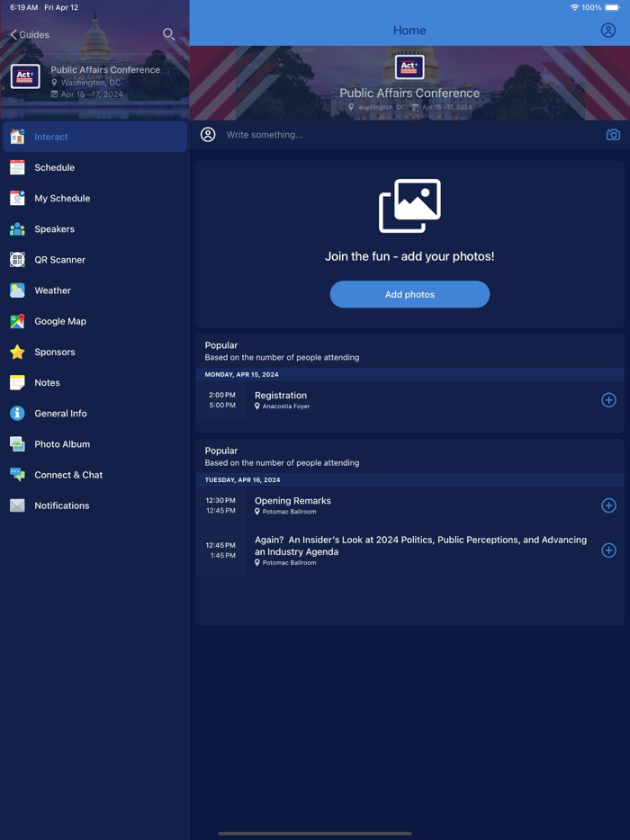Open General Info label in sidebar
The image size is (630, 840).
[60, 413]
